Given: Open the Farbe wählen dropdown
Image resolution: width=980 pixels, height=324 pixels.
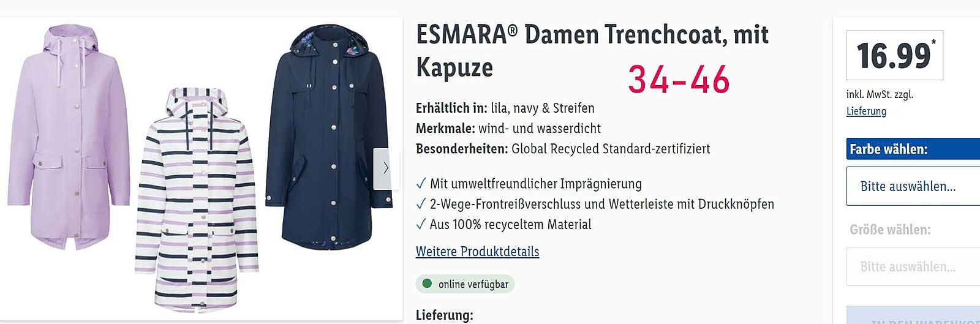Looking at the screenshot, I should click(913, 186).
